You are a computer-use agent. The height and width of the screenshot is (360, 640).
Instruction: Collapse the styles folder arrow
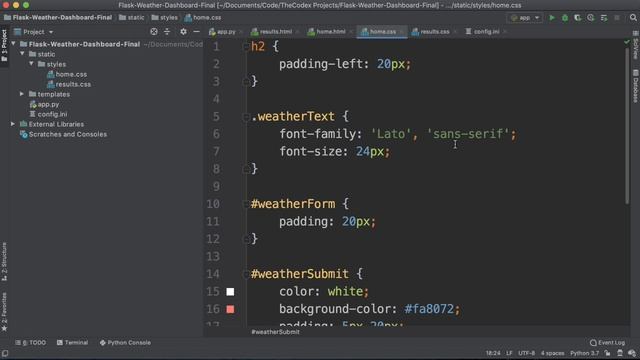click(x=31, y=64)
